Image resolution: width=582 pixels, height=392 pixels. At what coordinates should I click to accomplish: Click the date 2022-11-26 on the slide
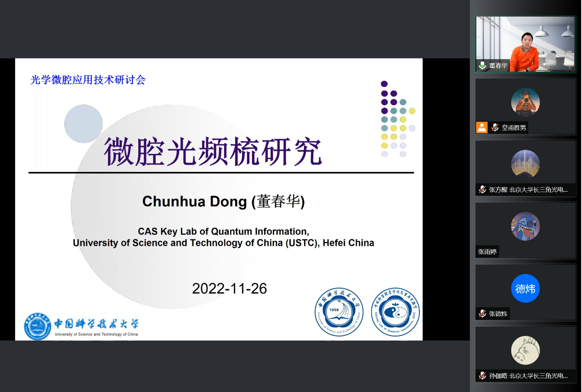229,288
